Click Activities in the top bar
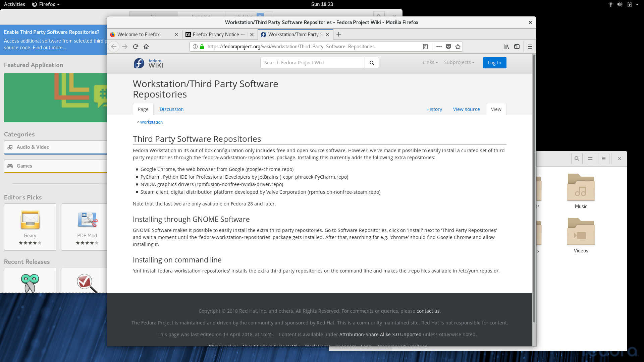The height and width of the screenshot is (362, 644). tap(14, 4)
